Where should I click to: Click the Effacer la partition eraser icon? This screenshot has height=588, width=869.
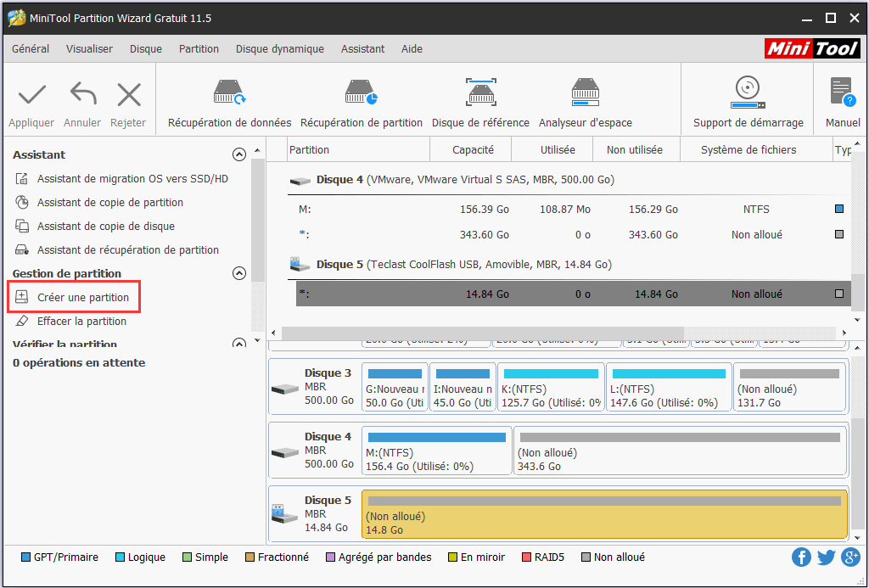21,321
